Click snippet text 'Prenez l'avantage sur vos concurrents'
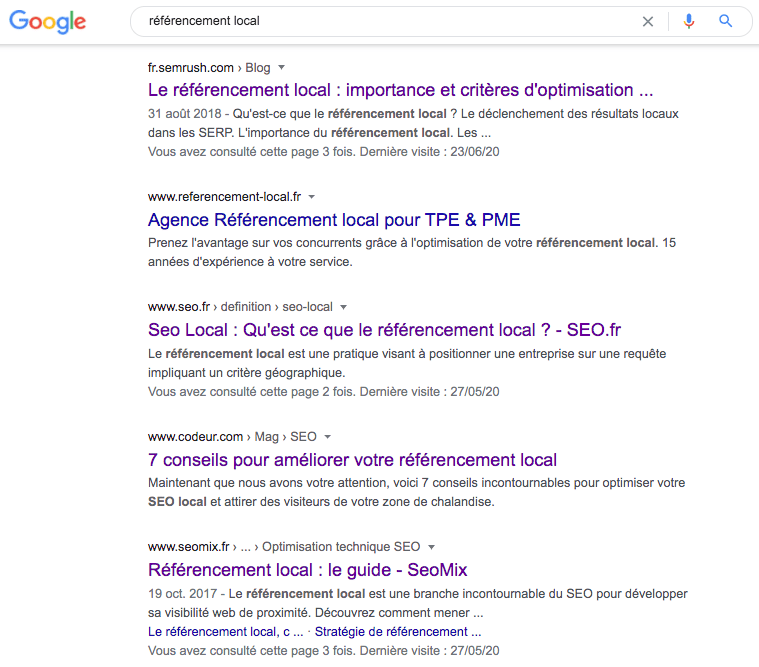759x667 pixels. [x=255, y=243]
